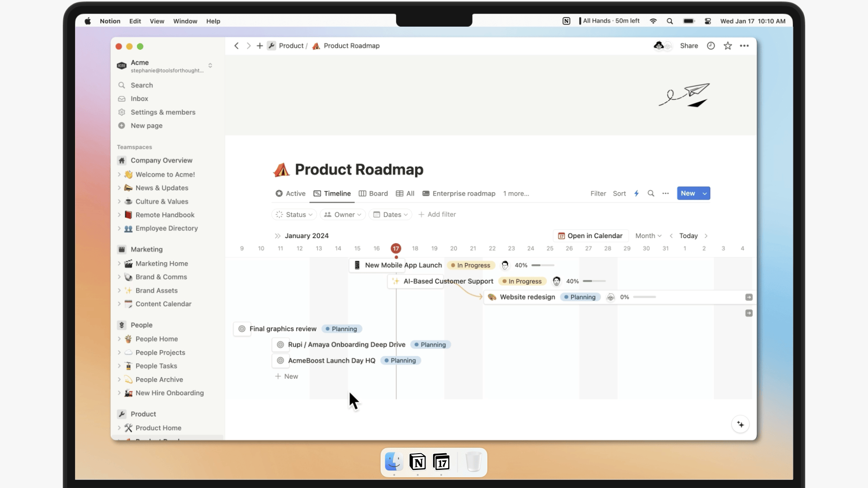Open the page options three-dot menu
This screenshot has height=488, width=868.
point(744,46)
